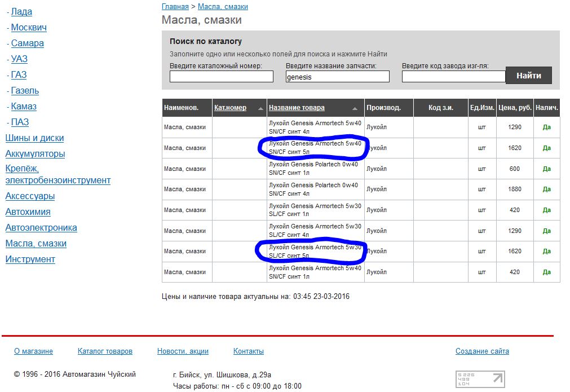This screenshot has width=570, height=392.
Task: Select Лукойл Genesis Armortech 5w40 SN/CF синт 5л
Action: click(315, 148)
